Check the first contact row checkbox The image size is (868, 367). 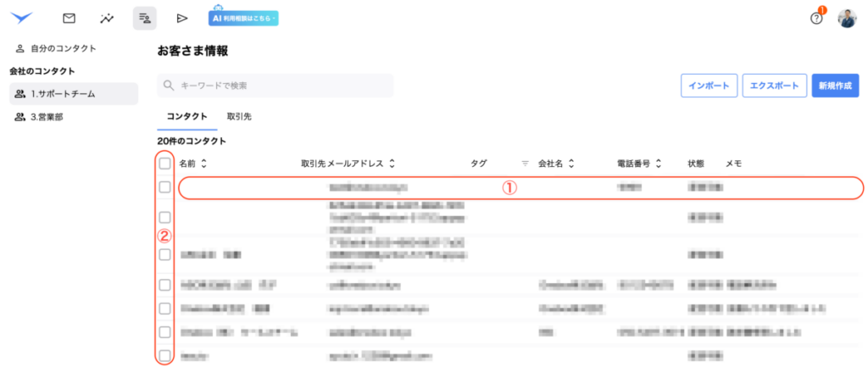coord(165,186)
